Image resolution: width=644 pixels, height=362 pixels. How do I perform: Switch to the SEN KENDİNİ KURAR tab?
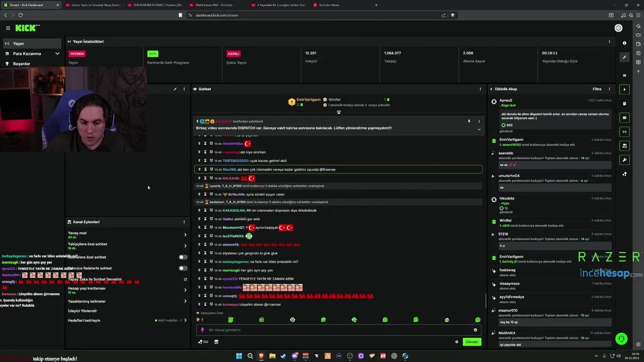pyautogui.click(x=154, y=5)
